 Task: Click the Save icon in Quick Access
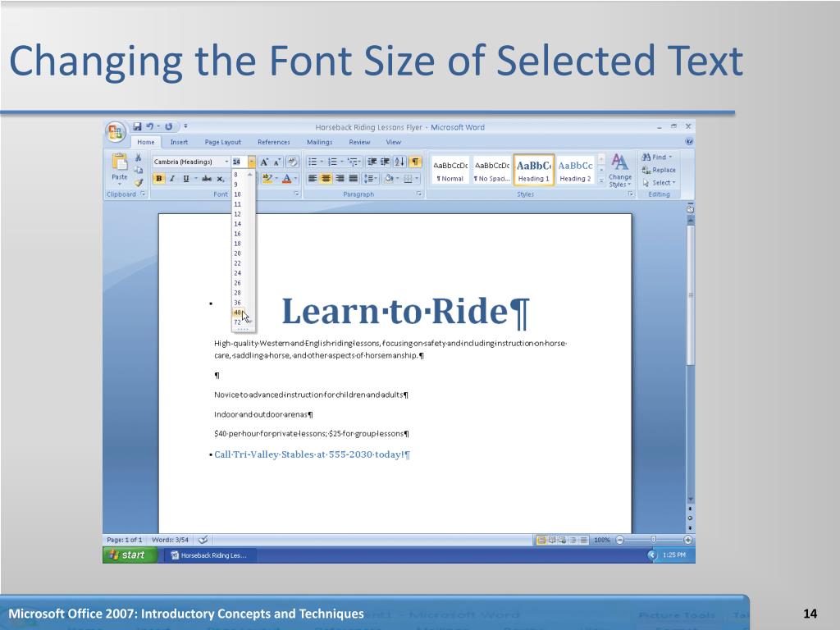137,127
